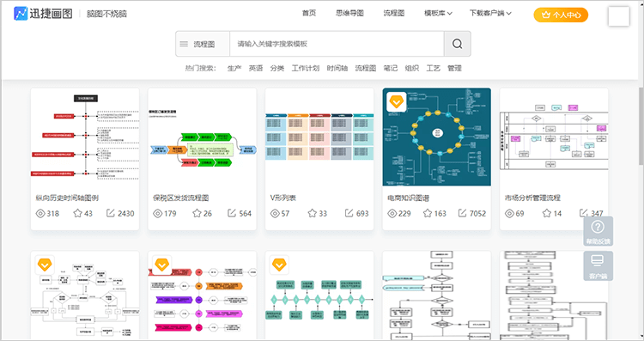Search hot keyword 时间轴
The width and height of the screenshot is (644, 341).
coord(337,68)
